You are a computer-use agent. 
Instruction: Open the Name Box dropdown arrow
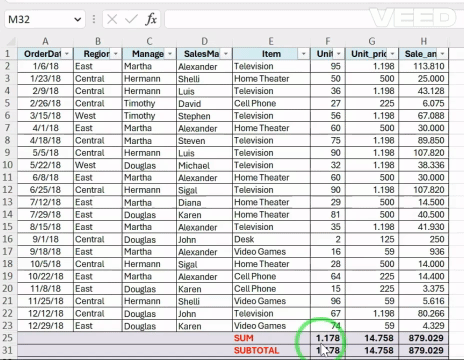[x=78, y=19]
